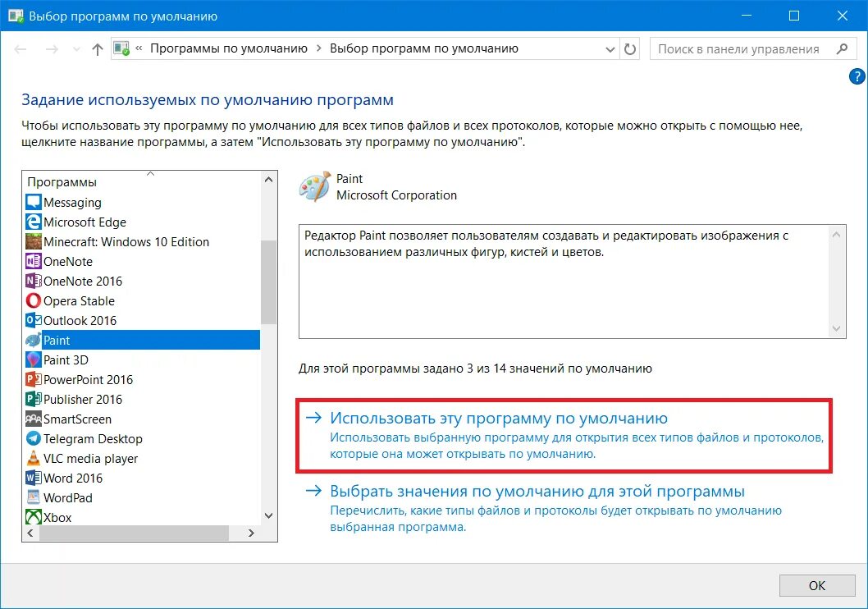
Task: Click the program list horizontal scrollbar thumb
Action: [134, 533]
